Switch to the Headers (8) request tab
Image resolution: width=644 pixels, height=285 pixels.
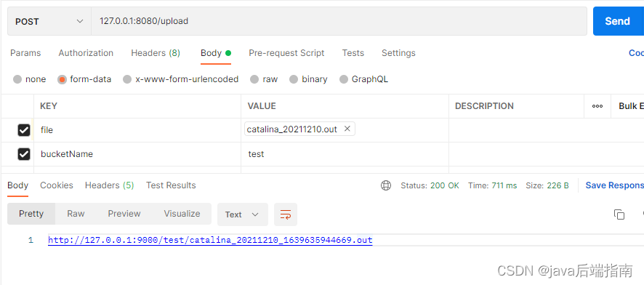click(x=156, y=53)
